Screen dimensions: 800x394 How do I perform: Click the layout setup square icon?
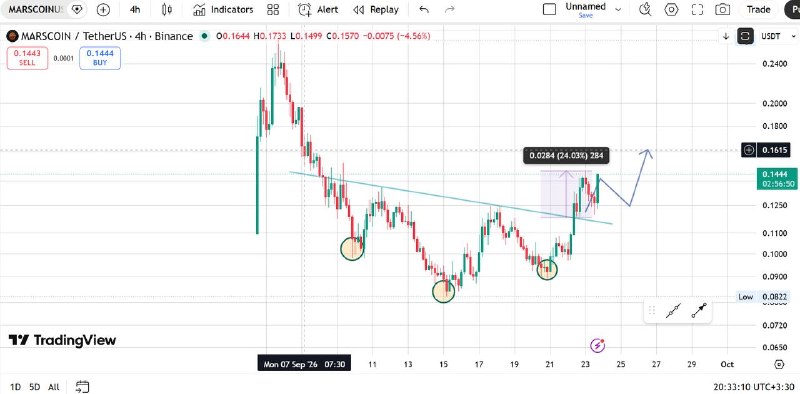tap(549, 9)
